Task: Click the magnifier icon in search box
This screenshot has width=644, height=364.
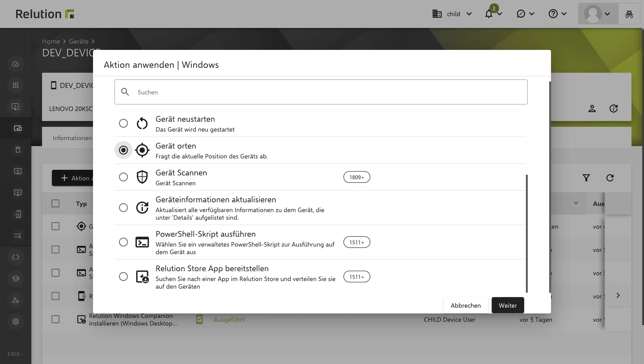Action: pyautogui.click(x=125, y=92)
